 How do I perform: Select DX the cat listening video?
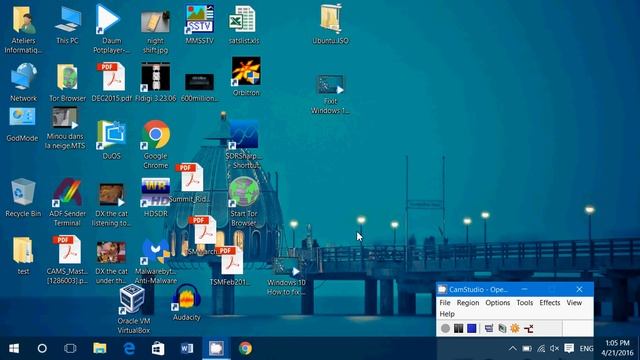click(111, 204)
